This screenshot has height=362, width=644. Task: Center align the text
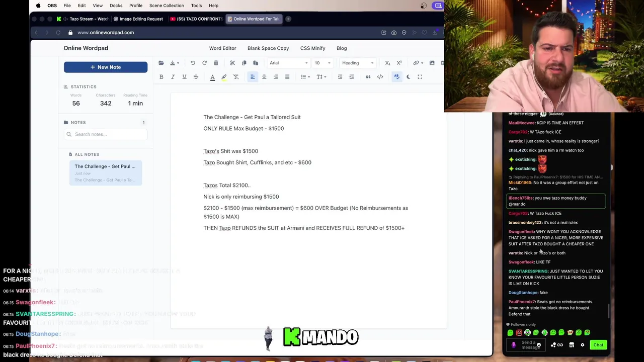pyautogui.click(x=264, y=77)
